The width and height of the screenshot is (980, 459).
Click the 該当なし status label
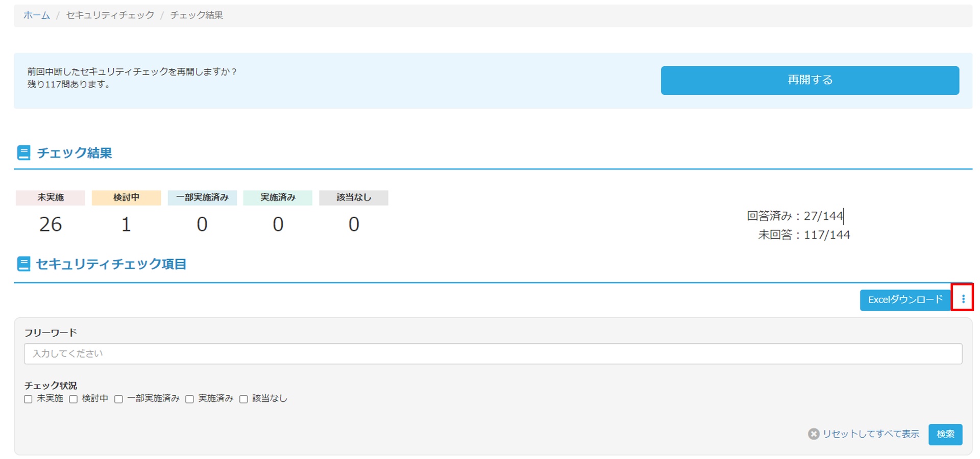pos(354,197)
